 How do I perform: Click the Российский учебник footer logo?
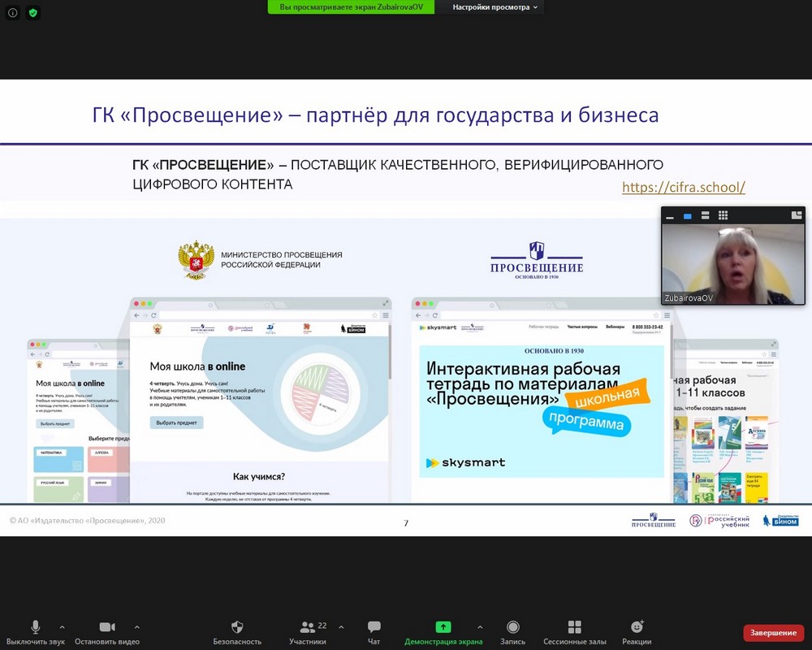(719, 521)
